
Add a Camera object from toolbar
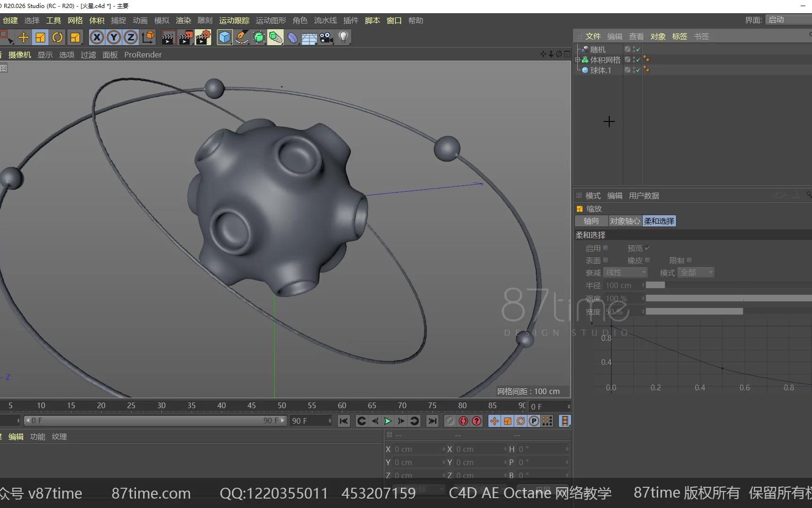(326, 37)
